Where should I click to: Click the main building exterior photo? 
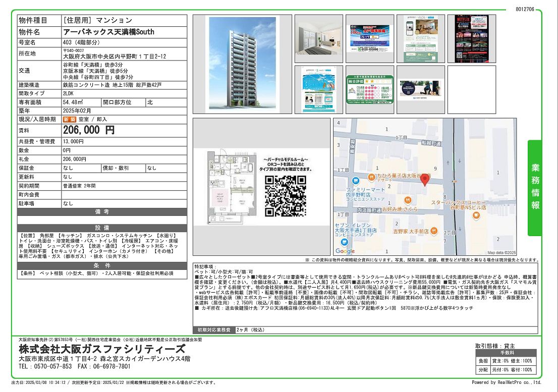pyautogui.click(x=242, y=64)
